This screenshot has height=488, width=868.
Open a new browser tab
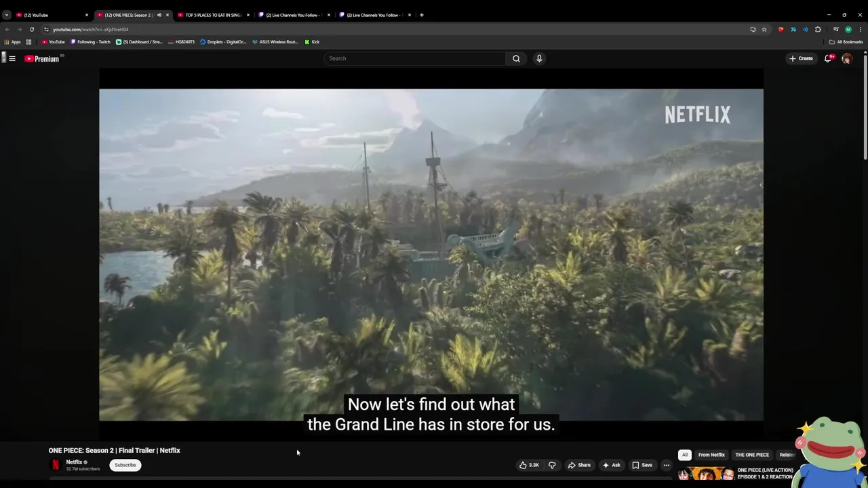pos(421,15)
